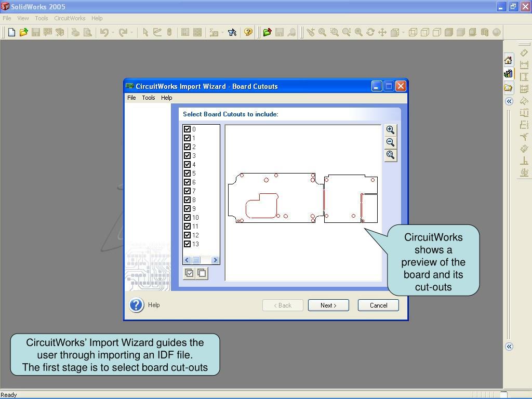Minimize the CircuitWorks Import Wizard window
This screenshot has height=399, width=532.
coord(377,86)
